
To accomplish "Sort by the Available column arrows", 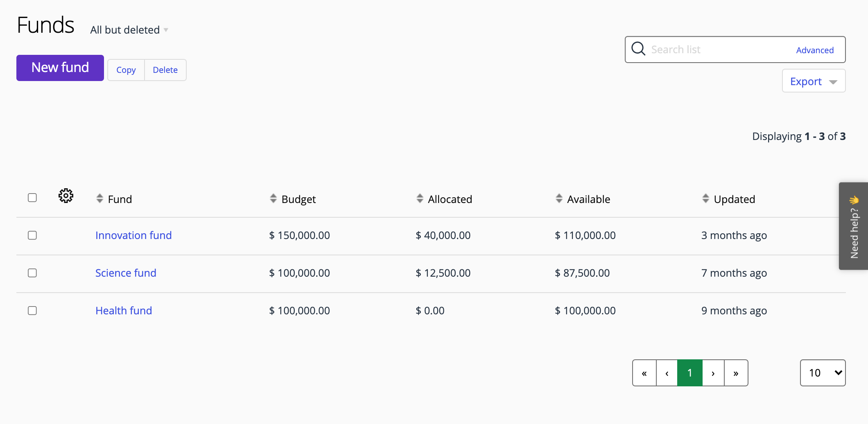I will click(x=559, y=198).
